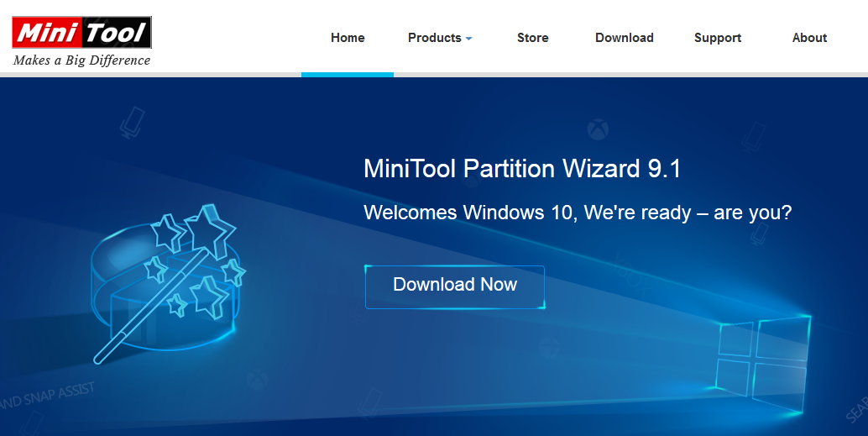
Task: Open the Support section
Action: click(718, 38)
